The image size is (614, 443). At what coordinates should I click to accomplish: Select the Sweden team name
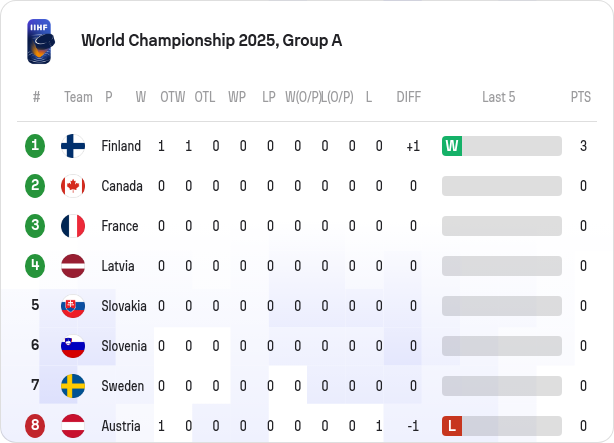point(123,386)
